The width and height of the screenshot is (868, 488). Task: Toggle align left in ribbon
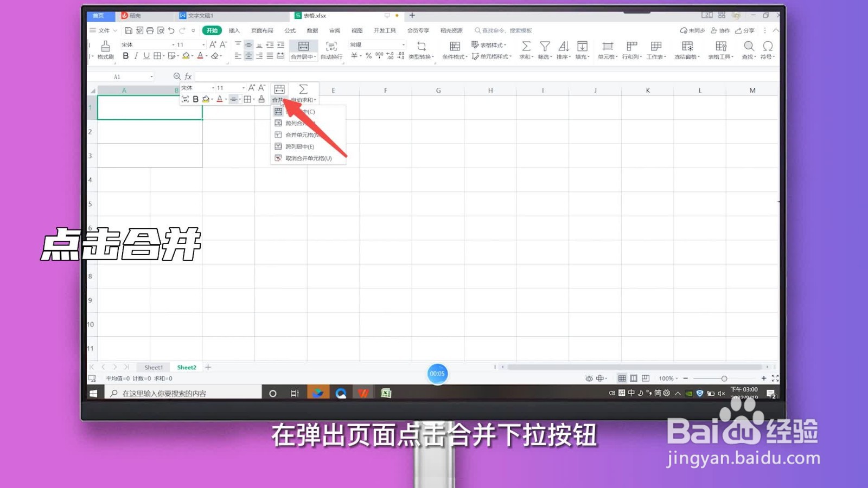pyautogui.click(x=238, y=56)
